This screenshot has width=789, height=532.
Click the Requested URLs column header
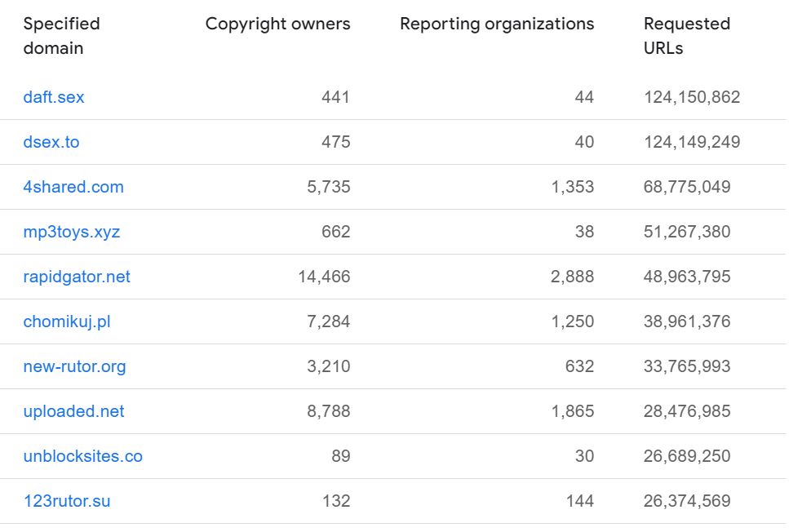(x=687, y=36)
